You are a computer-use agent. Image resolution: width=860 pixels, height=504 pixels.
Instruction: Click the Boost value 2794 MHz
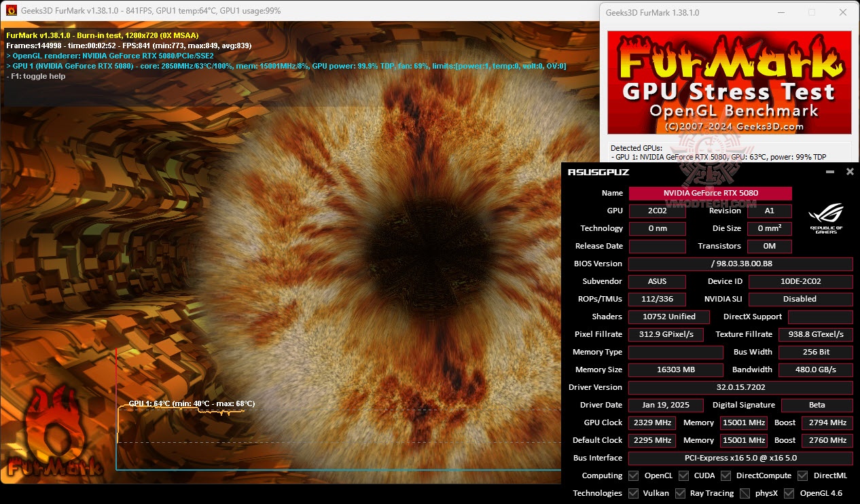(x=827, y=422)
